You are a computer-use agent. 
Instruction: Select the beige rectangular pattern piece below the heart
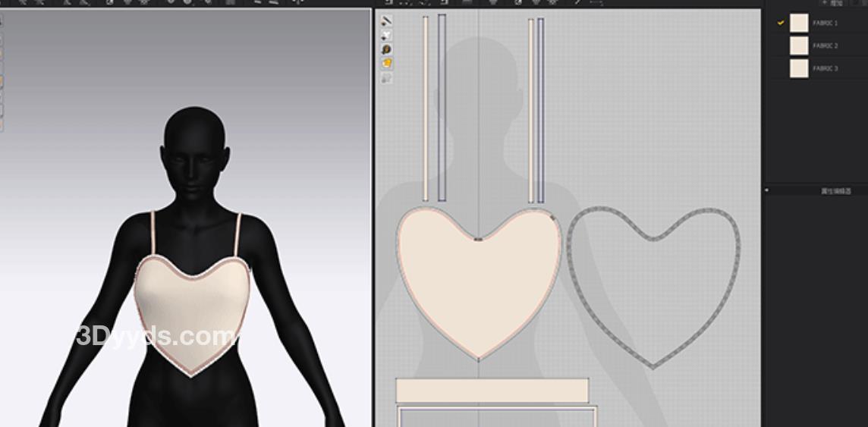(492, 391)
